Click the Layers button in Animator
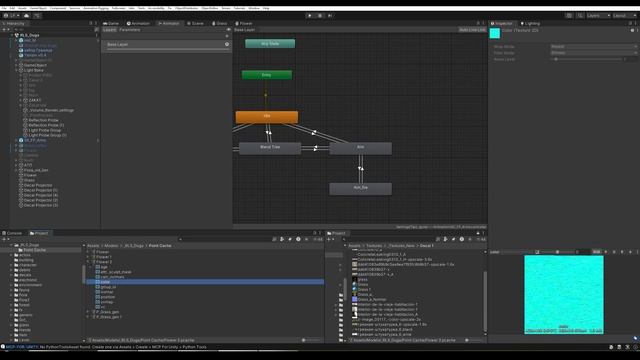 (x=109, y=30)
